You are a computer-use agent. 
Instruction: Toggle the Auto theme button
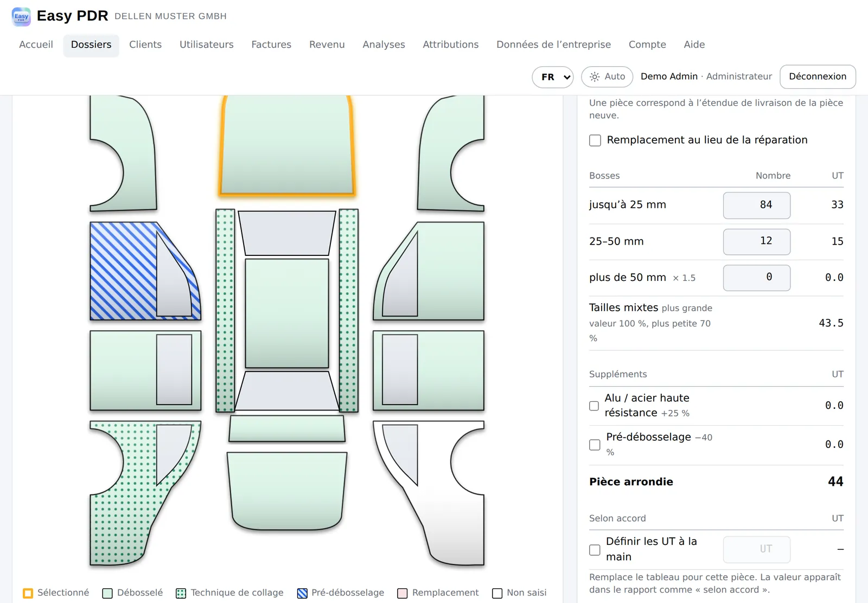[607, 77]
